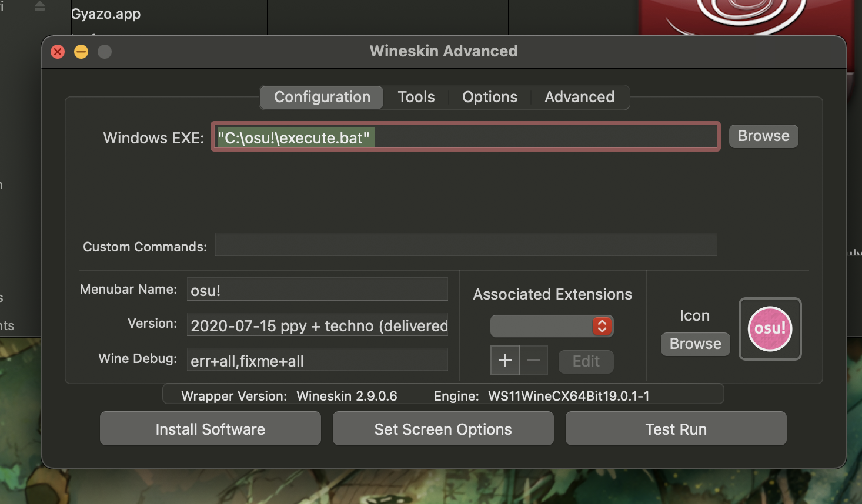Click the Wrapper Version Wineskin 2.9.0.6 text
This screenshot has height=504, width=862.
[289, 396]
